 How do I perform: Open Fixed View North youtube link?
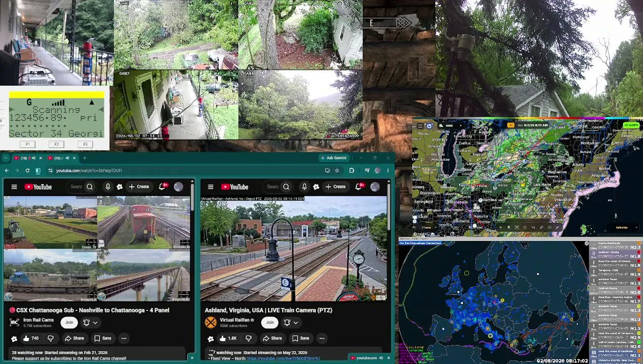point(283,358)
